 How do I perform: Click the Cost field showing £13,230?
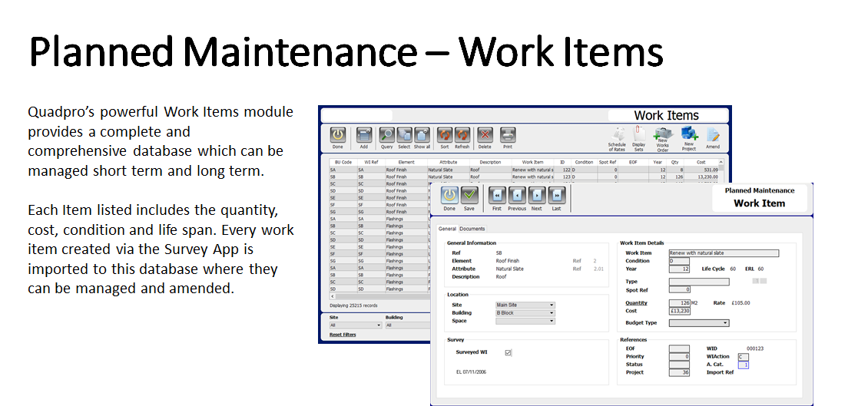tap(679, 311)
